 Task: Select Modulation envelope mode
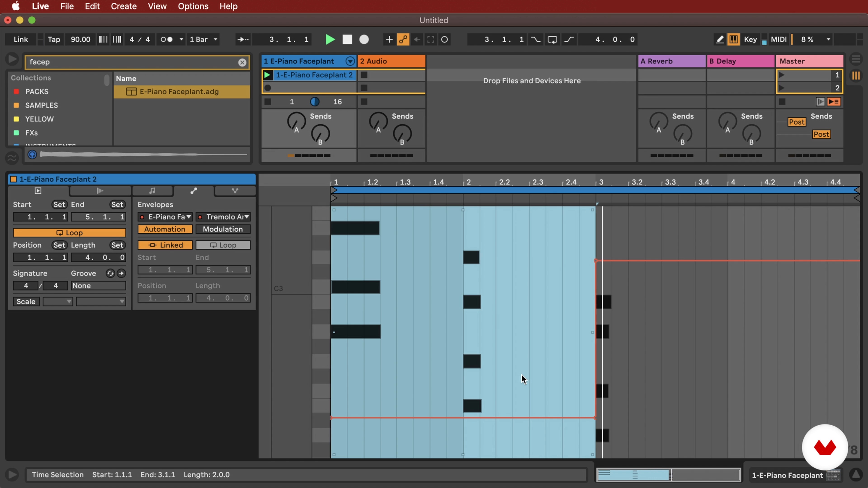click(x=223, y=229)
